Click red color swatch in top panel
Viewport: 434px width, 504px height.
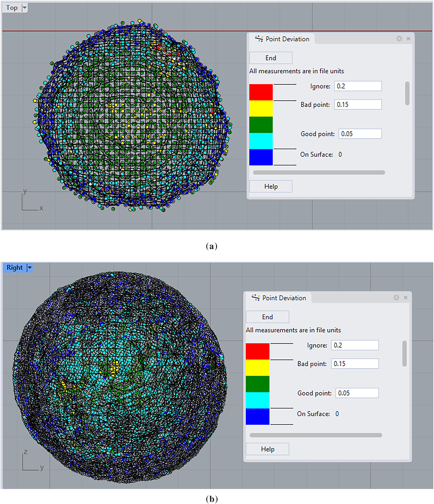point(261,92)
